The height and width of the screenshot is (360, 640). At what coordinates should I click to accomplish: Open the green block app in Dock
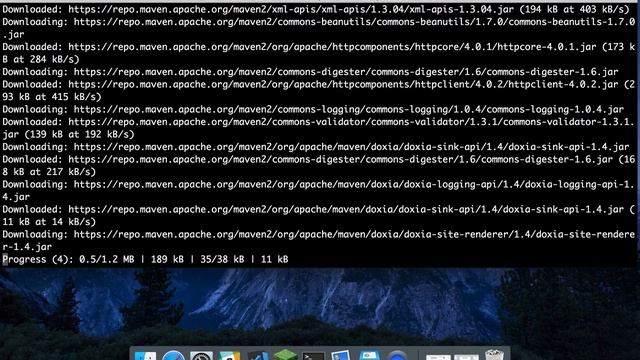pyautogui.click(x=285, y=354)
